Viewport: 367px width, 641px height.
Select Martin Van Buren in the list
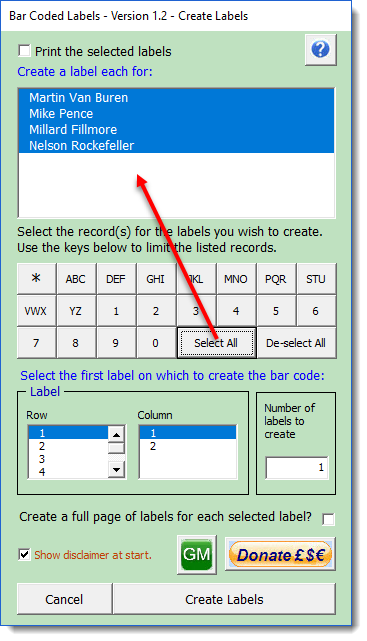coord(176,97)
